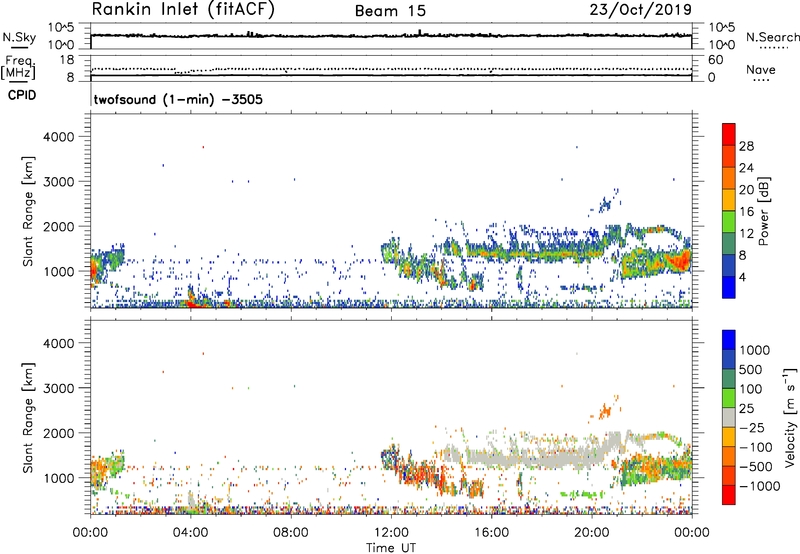The image size is (800, 554).
Task: Click the light green 12–16 dB Power segment
Action: click(x=729, y=221)
